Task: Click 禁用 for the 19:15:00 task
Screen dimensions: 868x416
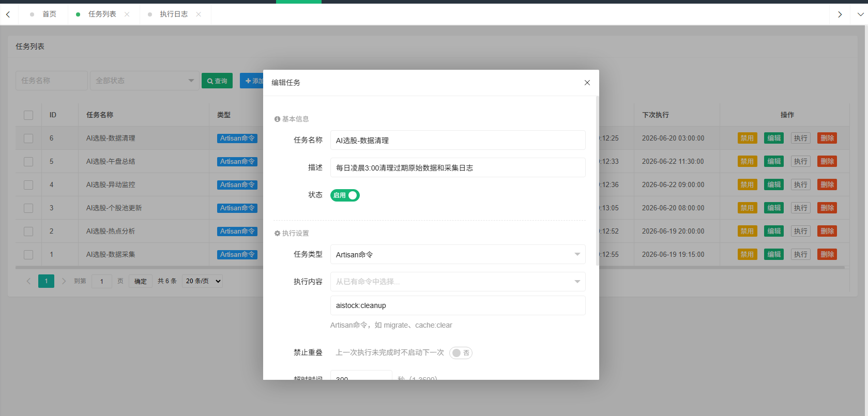Action: coord(747,254)
